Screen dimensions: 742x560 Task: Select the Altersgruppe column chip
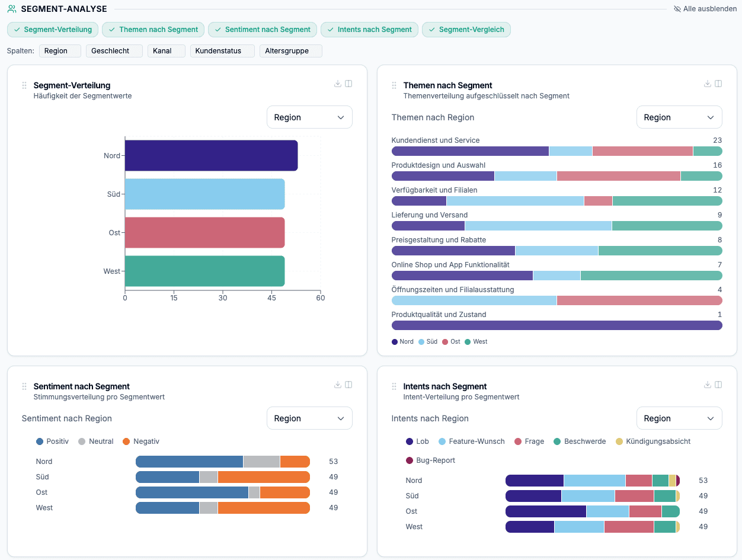tap(290, 51)
